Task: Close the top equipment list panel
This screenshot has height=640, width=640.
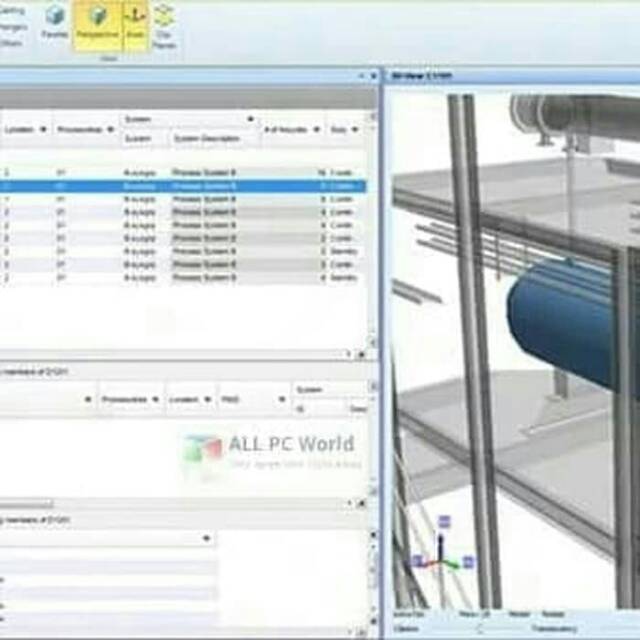Action: pyautogui.click(x=373, y=76)
